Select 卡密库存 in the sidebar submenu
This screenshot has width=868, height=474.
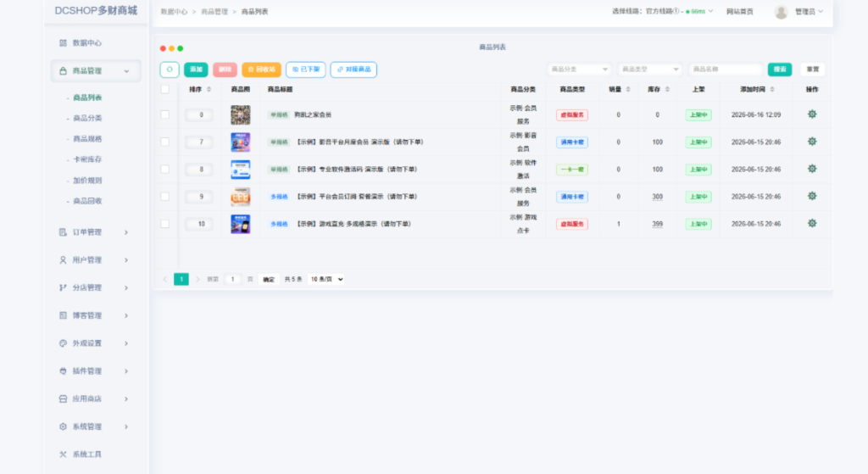[87, 159]
